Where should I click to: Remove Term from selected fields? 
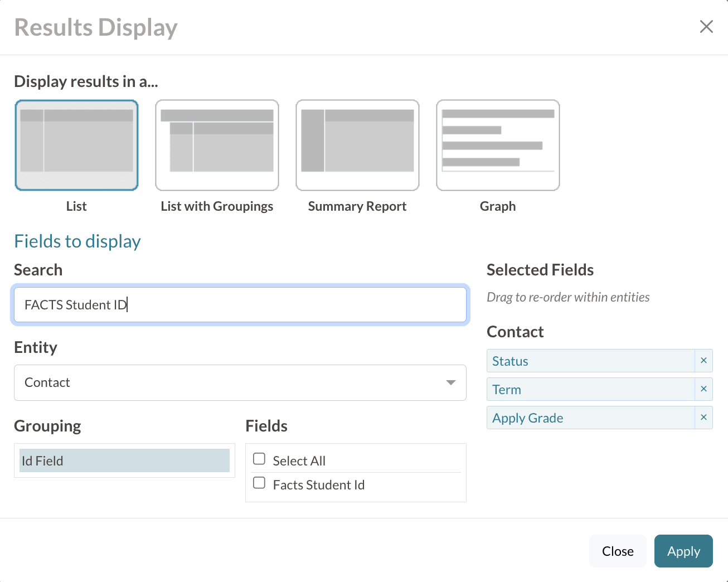click(x=703, y=389)
